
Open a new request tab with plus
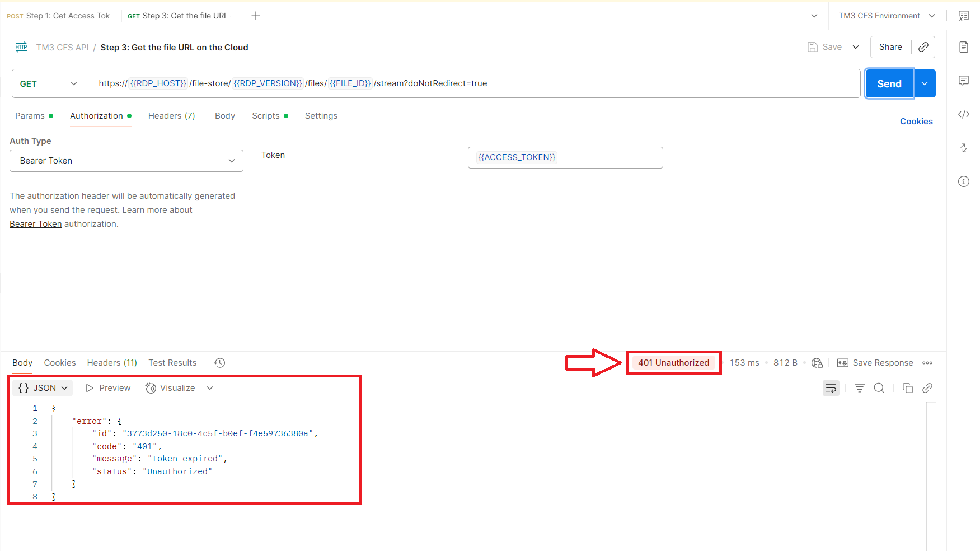point(256,16)
